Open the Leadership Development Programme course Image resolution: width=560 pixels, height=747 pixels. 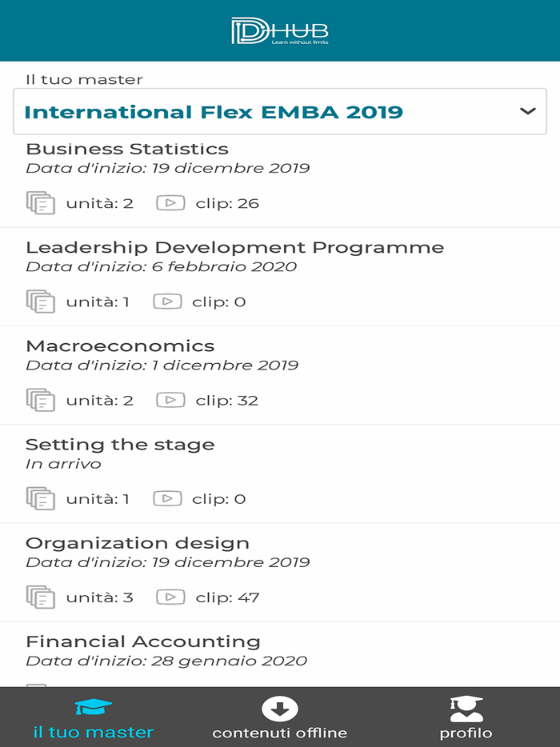click(234, 247)
